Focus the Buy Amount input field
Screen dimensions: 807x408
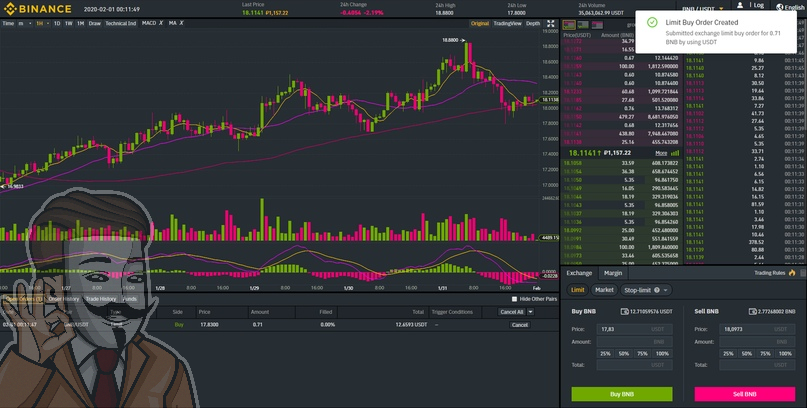point(635,342)
